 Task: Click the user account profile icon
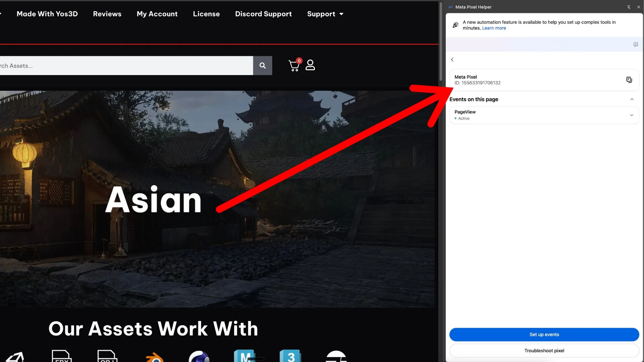pyautogui.click(x=310, y=65)
